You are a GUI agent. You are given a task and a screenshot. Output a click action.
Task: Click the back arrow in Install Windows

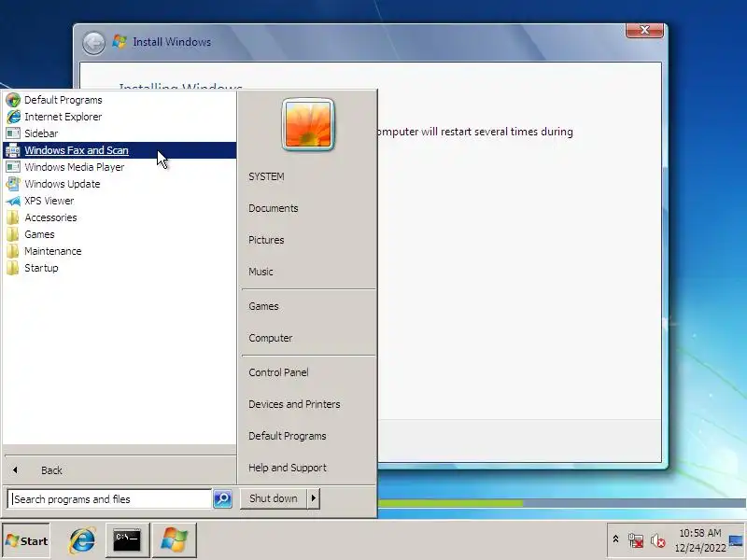[93, 43]
